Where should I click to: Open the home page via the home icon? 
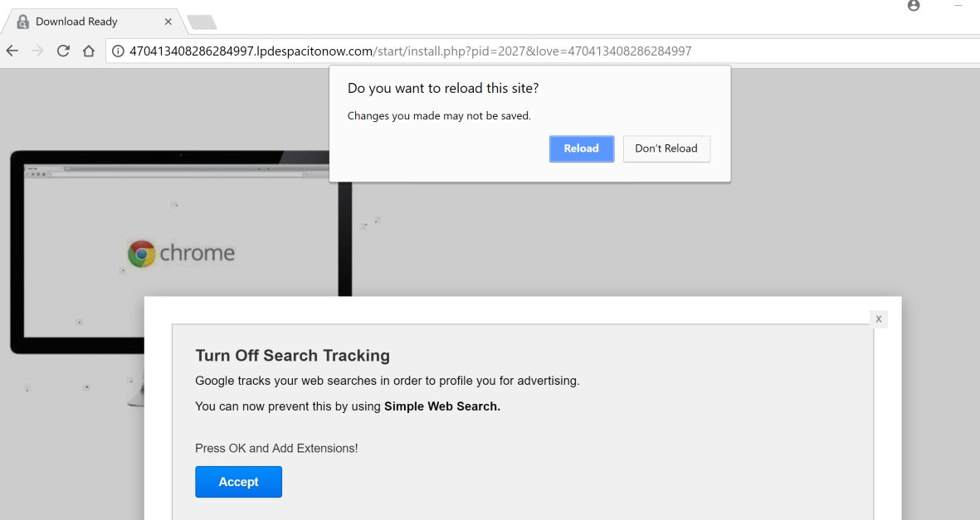coord(88,51)
